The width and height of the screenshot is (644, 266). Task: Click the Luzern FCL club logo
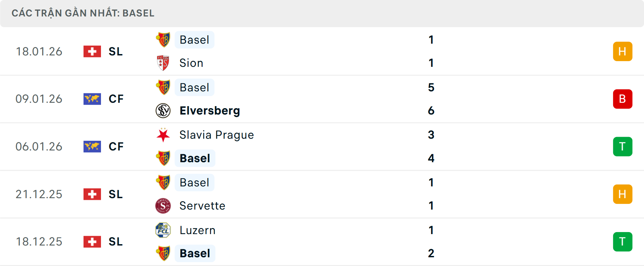pos(163,230)
